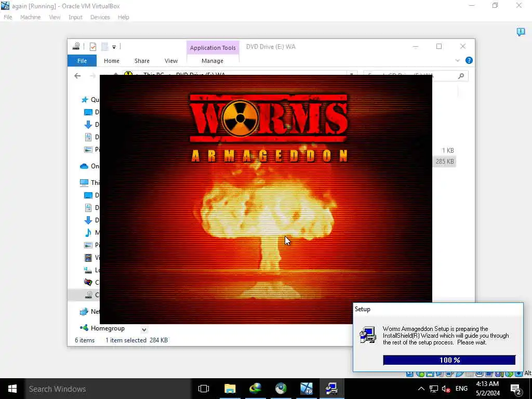
Task: Click '1 item selected 284 KB' status text
Action: coord(137,340)
